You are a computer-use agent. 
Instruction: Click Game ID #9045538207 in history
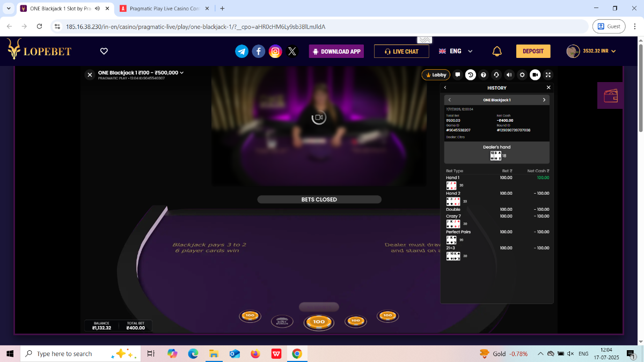(458, 130)
